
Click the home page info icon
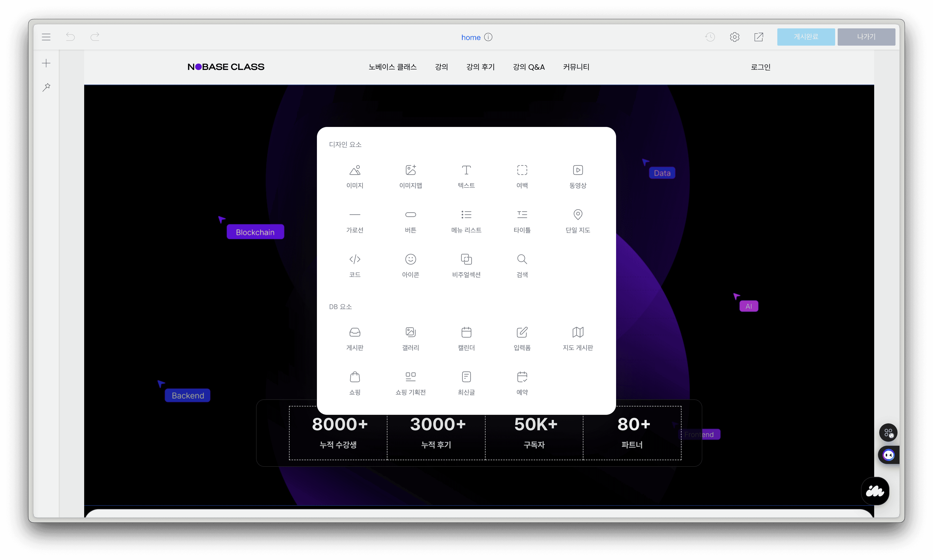[x=488, y=37]
